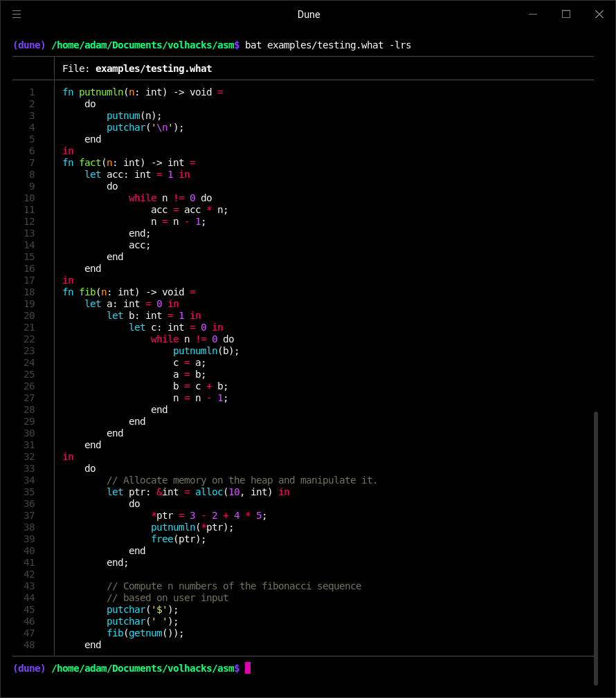Viewport: 616px width, 698px height.
Task: Click 'n = n - 1;' on line 27
Action: click(x=201, y=398)
